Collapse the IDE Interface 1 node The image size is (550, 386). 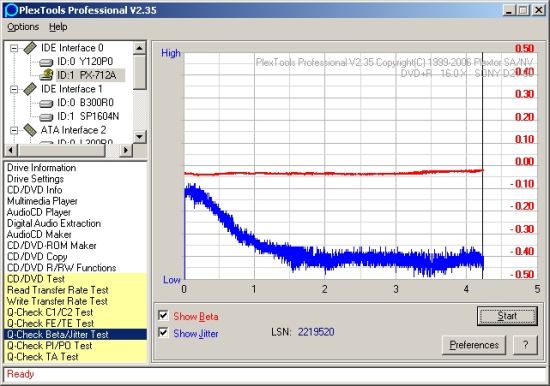(x=14, y=89)
